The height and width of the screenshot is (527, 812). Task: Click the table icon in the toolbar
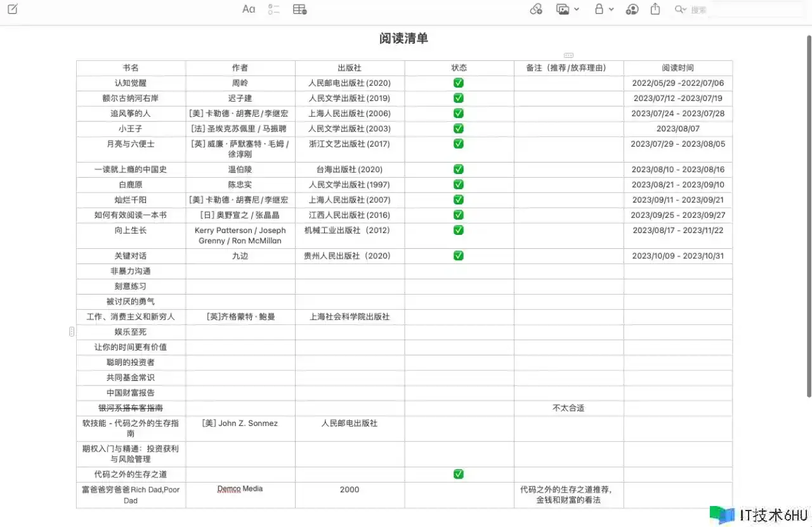(300, 9)
